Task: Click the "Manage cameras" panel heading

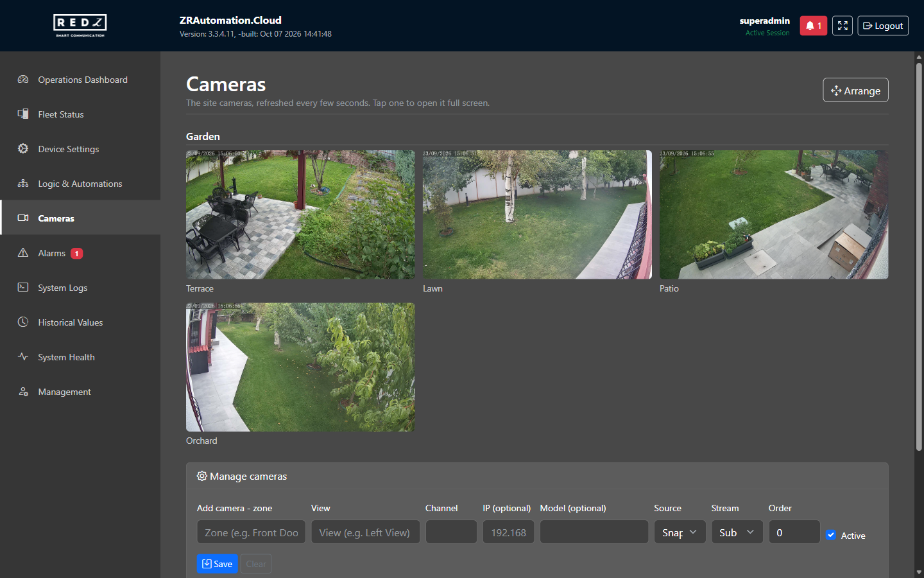Action: tap(248, 477)
